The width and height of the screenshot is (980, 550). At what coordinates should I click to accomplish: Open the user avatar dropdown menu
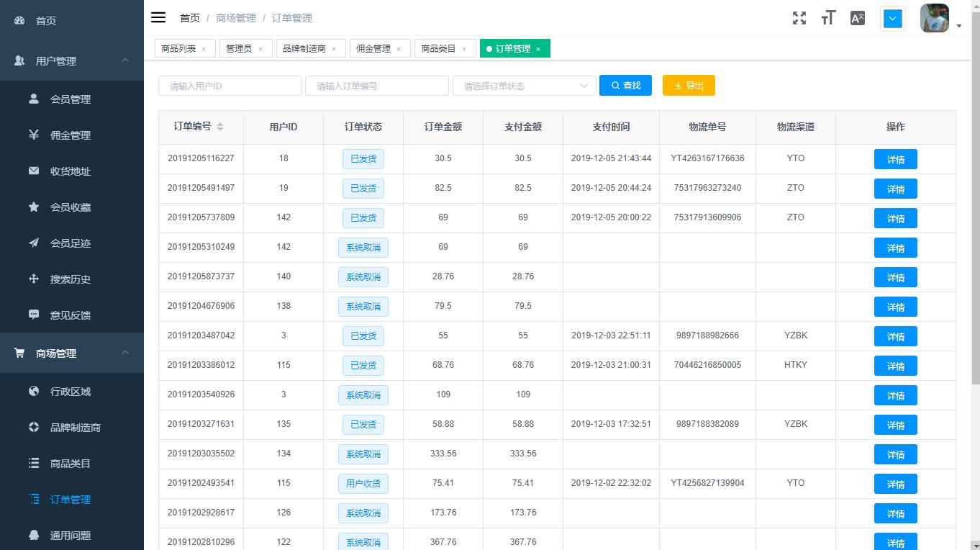point(933,18)
